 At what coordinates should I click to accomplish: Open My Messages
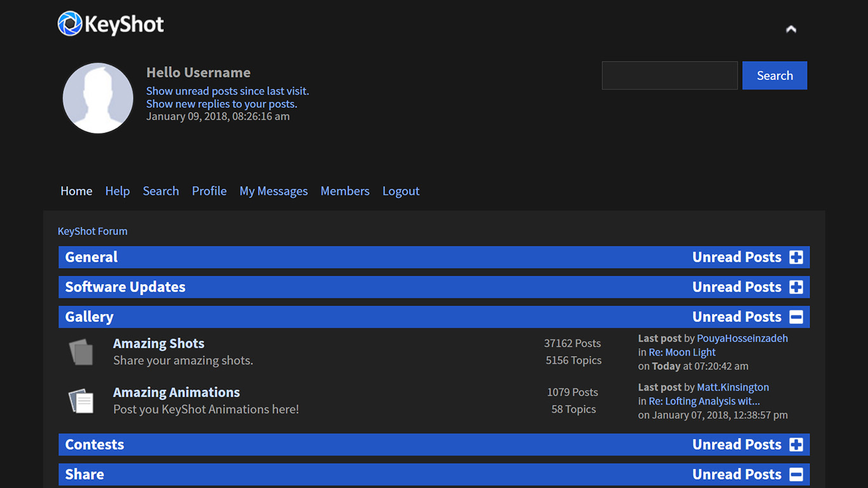(x=273, y=191)
